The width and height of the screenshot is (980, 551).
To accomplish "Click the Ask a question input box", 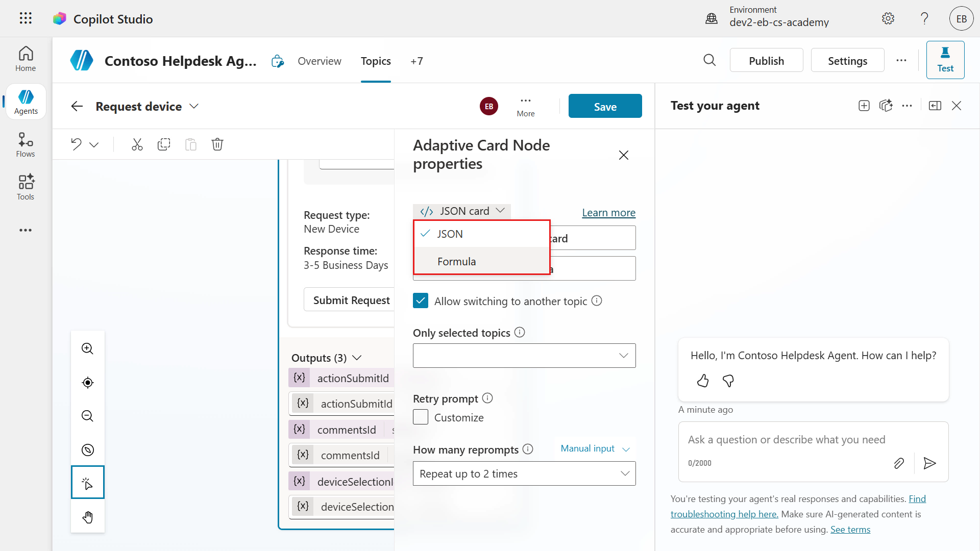I will click(786, 440).
